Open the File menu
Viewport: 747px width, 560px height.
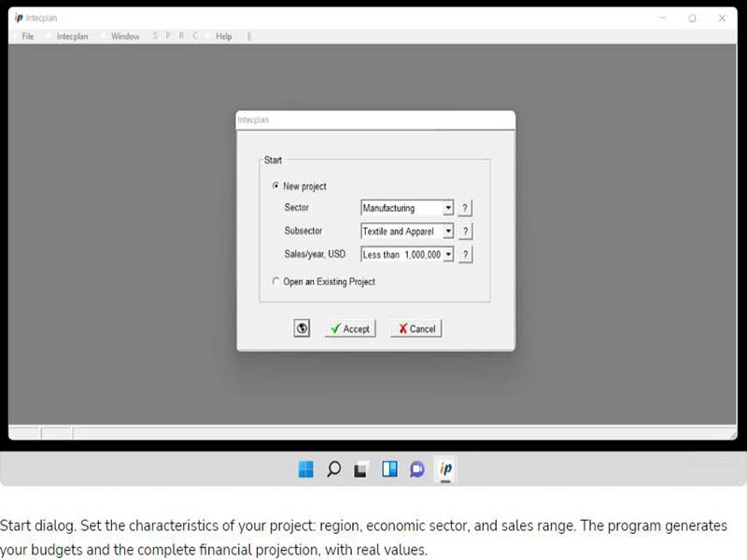28,36
